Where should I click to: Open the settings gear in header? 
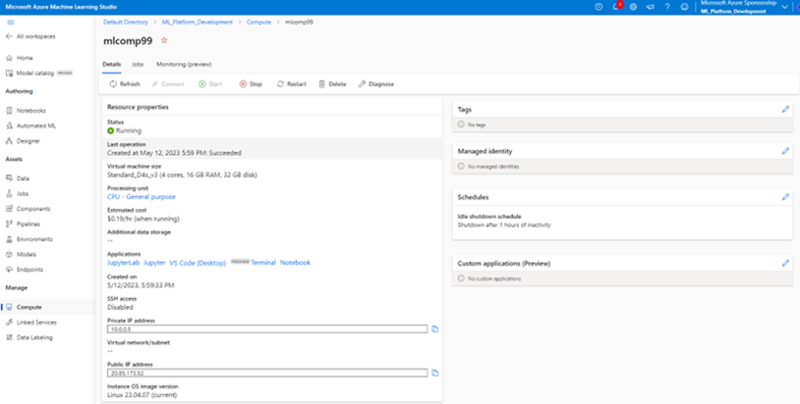tap(633, 7)
